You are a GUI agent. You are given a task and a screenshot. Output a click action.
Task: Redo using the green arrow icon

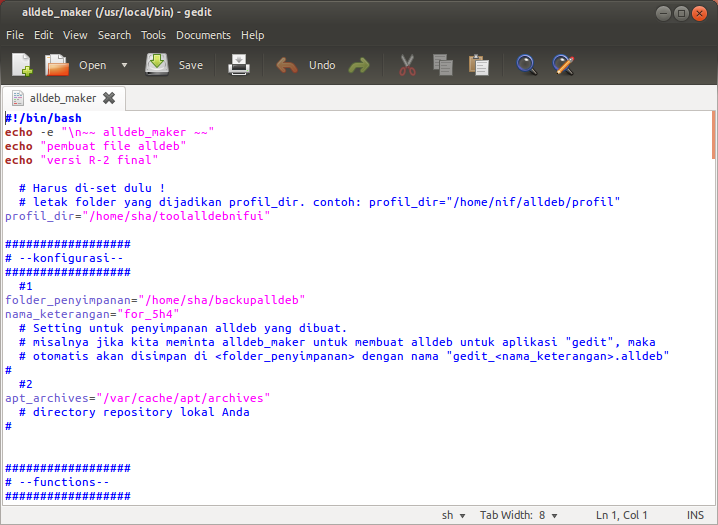[x=359, y=65]
